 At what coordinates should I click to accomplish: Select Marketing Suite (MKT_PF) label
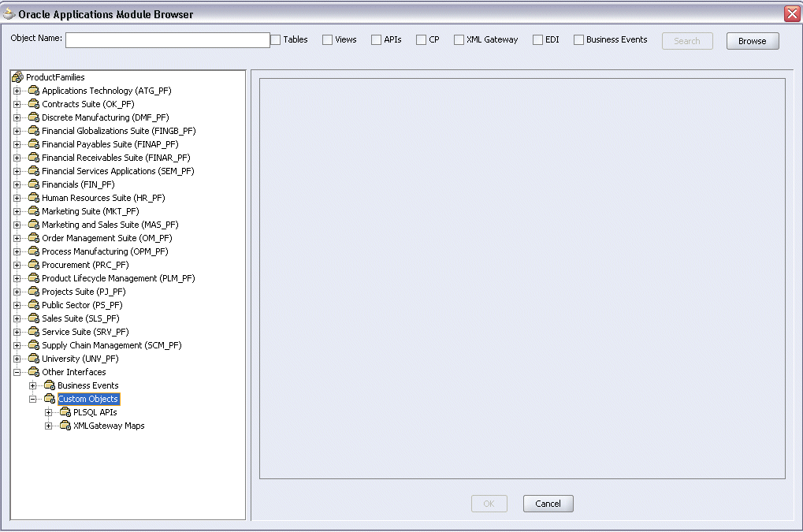pyautogui.click(x=90, y=211)
